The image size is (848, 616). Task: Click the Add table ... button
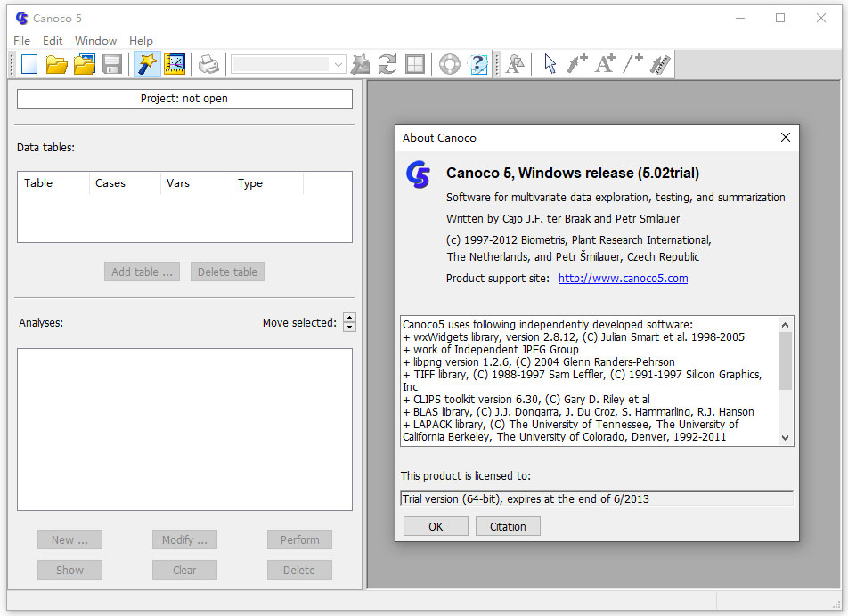coord(142,272)
